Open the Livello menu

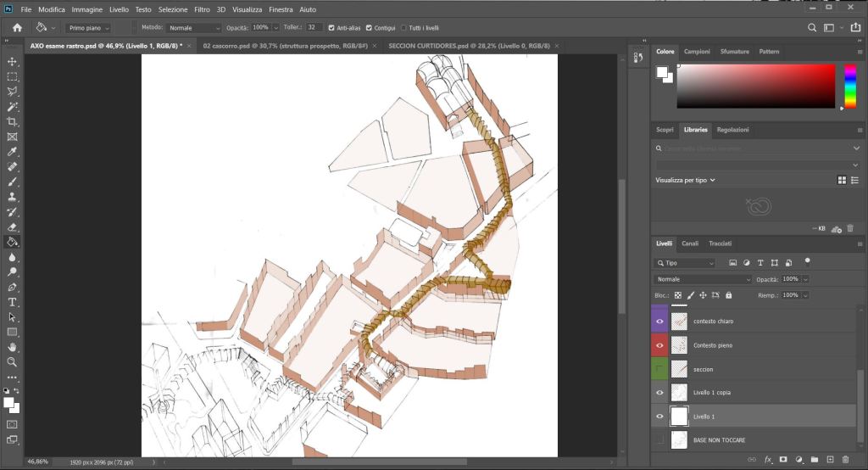(119, 9)
